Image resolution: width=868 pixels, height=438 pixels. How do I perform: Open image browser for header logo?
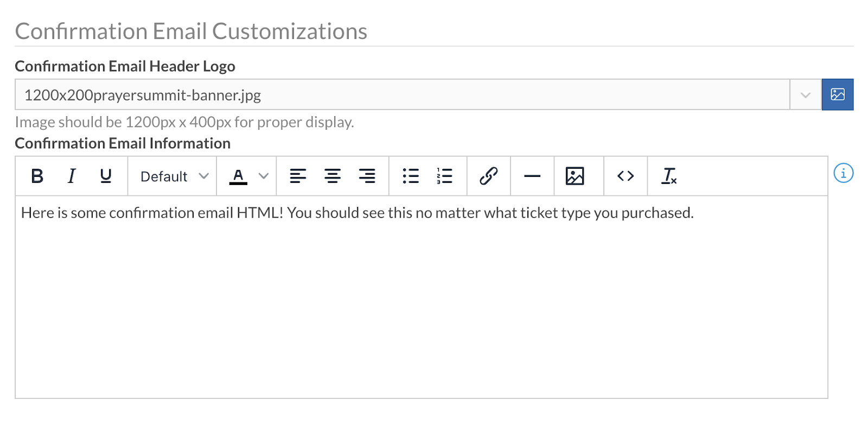[x=838, y=94]
